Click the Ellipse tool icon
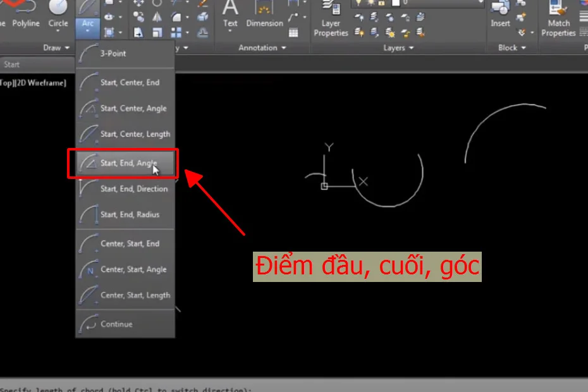This screenshot has height=392, width=588. [109, 16]
